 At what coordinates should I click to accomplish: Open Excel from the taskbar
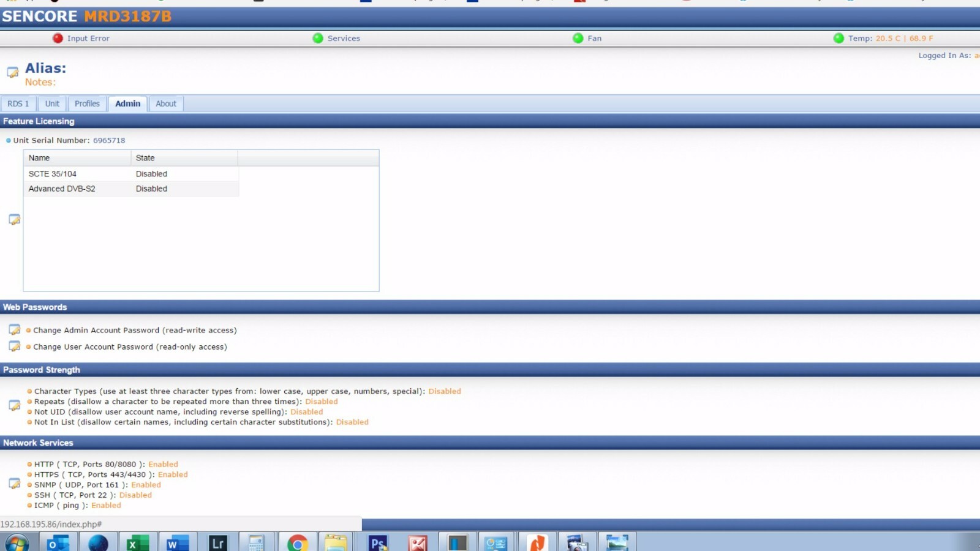point(138,542)
